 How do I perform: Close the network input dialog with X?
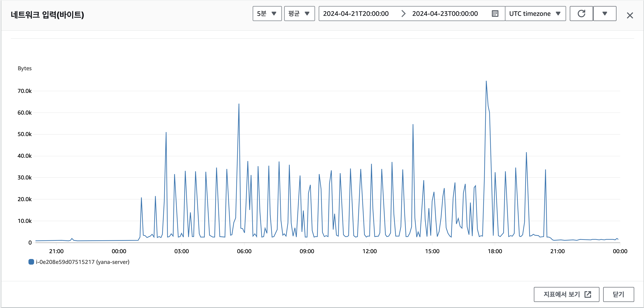click(x=630, y=15)
